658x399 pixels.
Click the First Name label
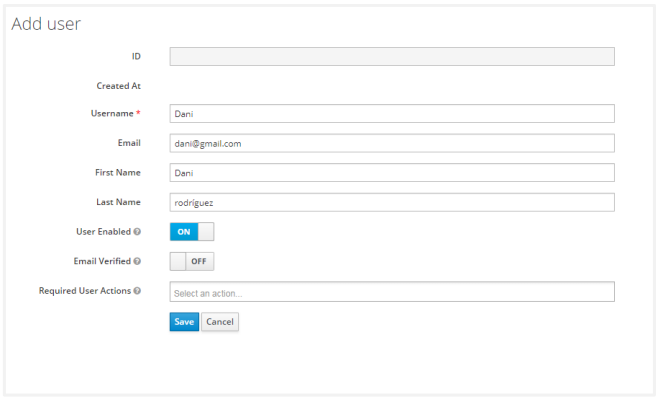click(x=118, y=172)
